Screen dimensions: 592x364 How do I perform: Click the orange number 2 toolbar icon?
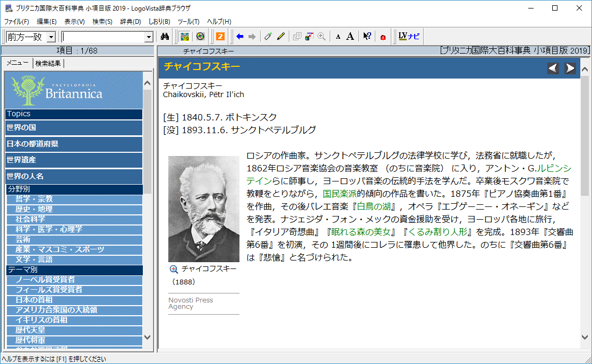click(x=220, y=37)
